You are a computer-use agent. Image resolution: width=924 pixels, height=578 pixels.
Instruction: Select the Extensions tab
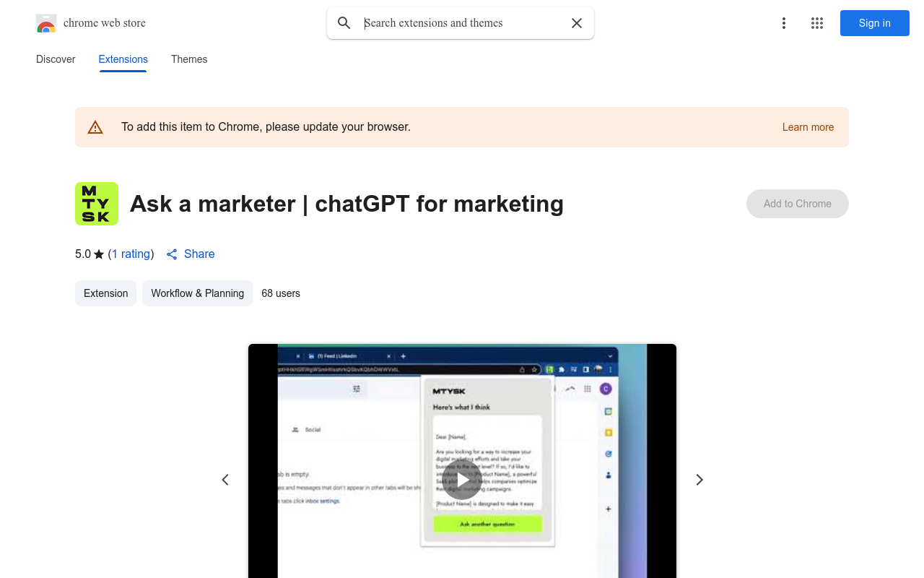[123, 59]
